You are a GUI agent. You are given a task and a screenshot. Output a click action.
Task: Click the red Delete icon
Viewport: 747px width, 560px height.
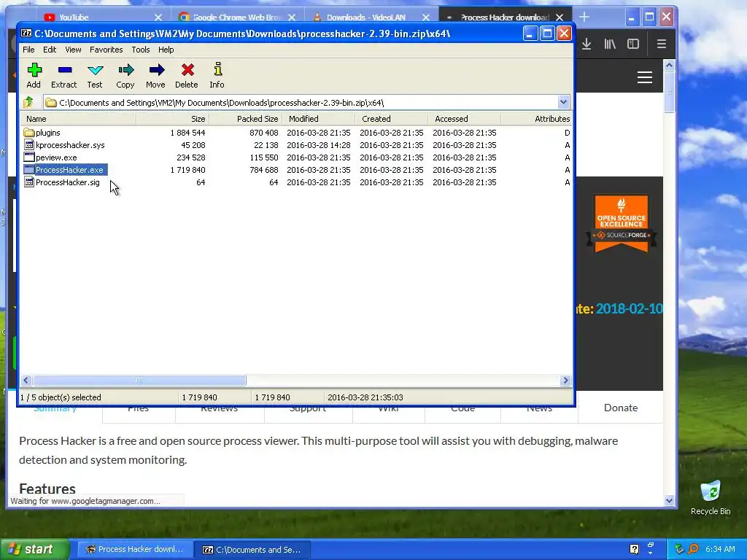click(x=187, y=71)
